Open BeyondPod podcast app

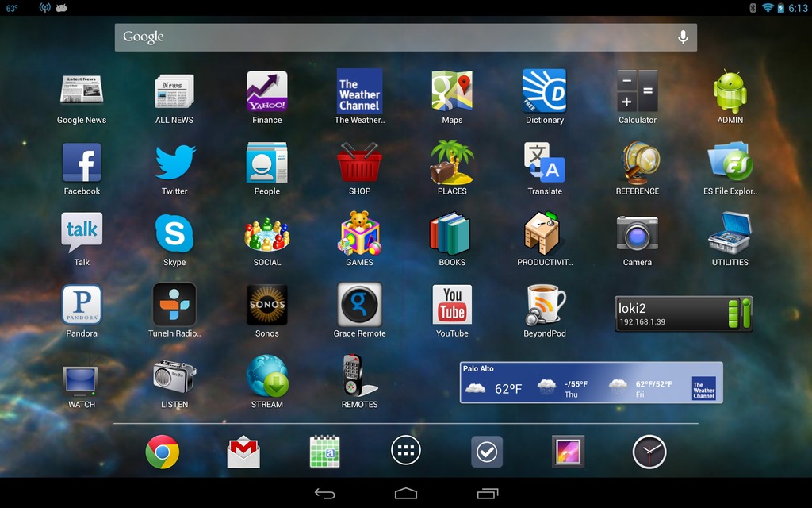tap(544, 304)
